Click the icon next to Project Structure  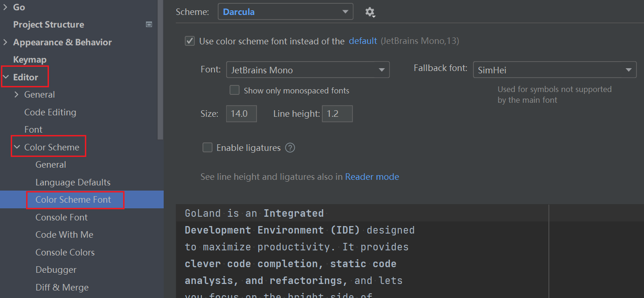[x=149, y=24]
